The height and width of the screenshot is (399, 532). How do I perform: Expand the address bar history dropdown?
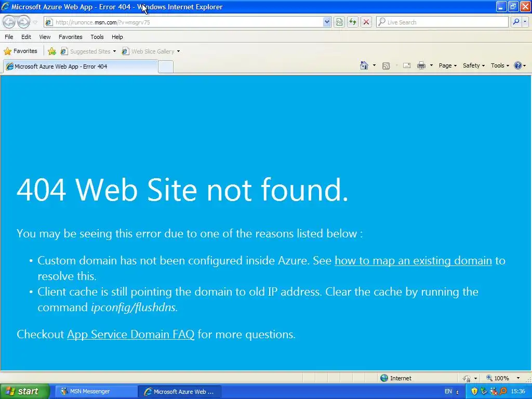pyautogui.click(x=326, y=22)
